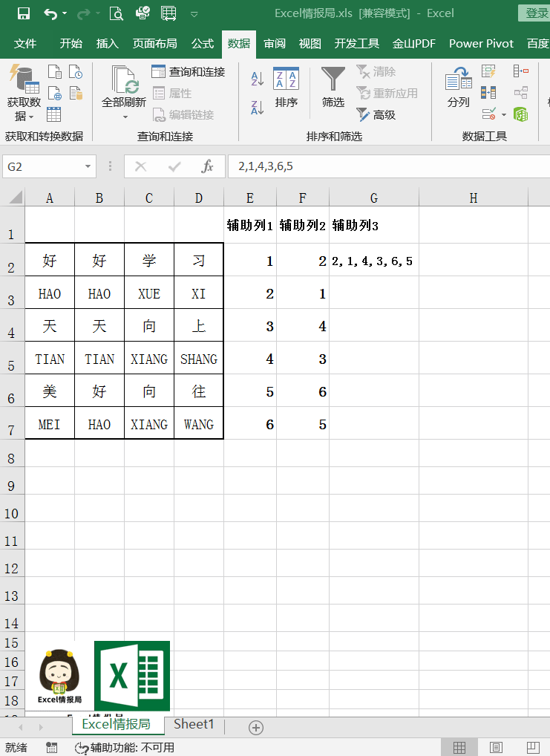Image resolution: width=550 pixels, height=756 pixels.
Task: Select the 视图 ribbon tab
Action: (310, 44)
